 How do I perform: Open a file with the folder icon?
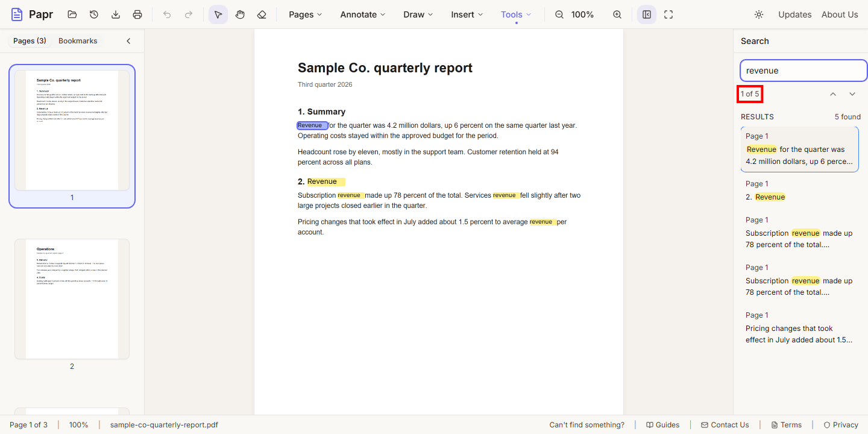pyautogui.click(x=72, y=14)
